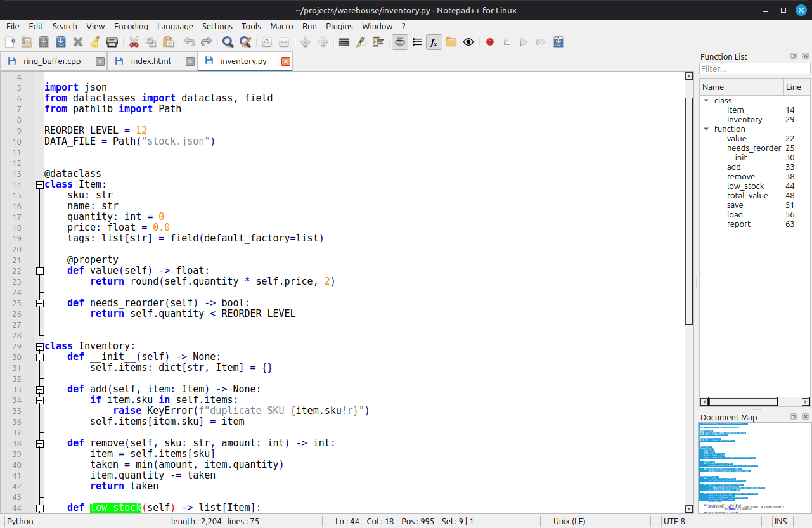
Task: Click the Redo arrow icon
Action: coord(207,42)
